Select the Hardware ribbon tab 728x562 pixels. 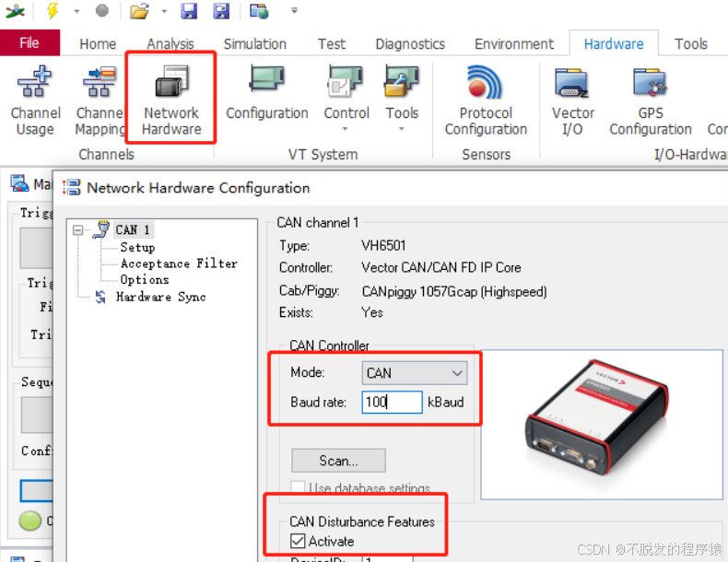click(614, 43)
